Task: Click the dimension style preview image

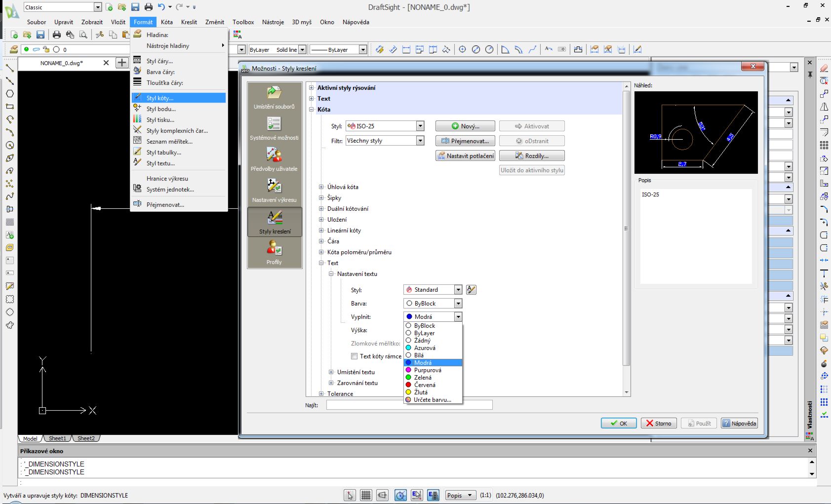Action: (x=696, y=132)
